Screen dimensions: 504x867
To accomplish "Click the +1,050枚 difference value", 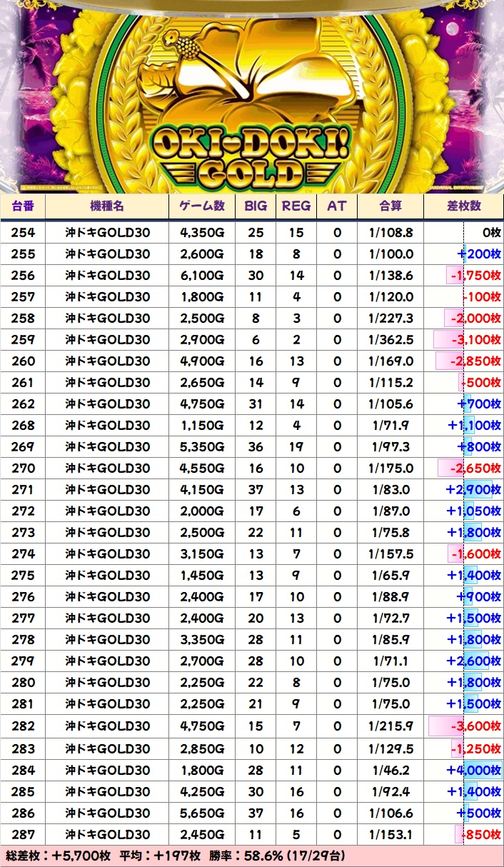I will 473,511.
